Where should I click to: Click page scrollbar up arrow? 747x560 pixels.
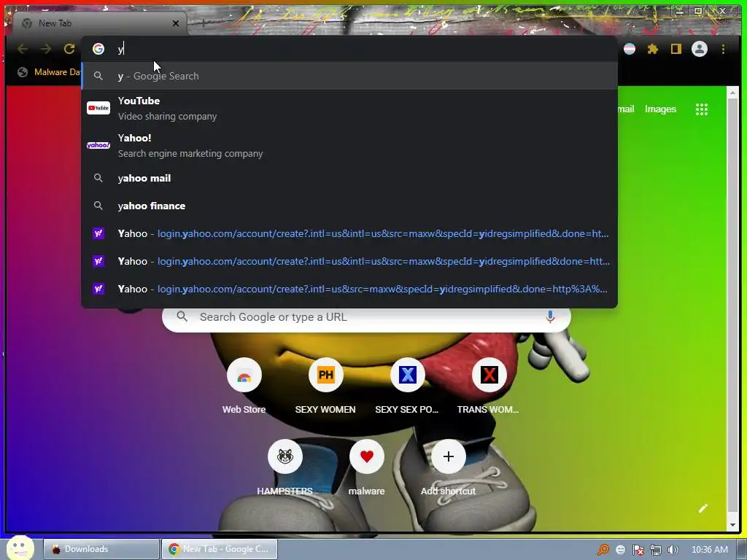[x=732, y=92]
